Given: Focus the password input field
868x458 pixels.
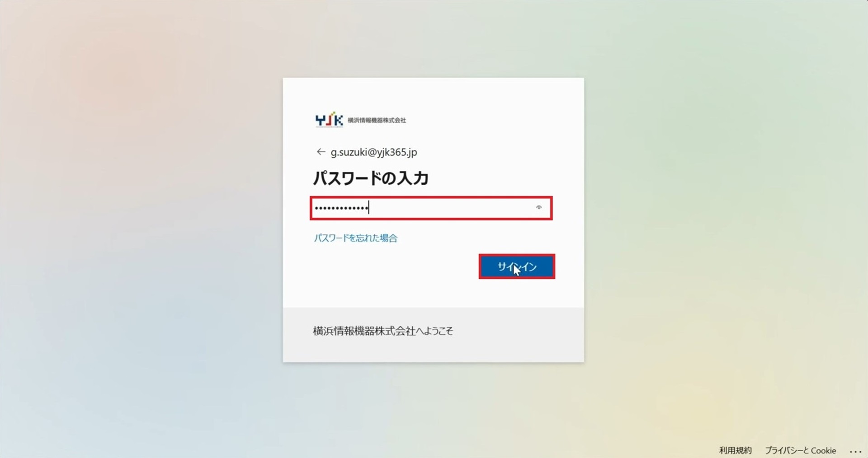Looking at the screenshot, I should click(x=431, y=208).
